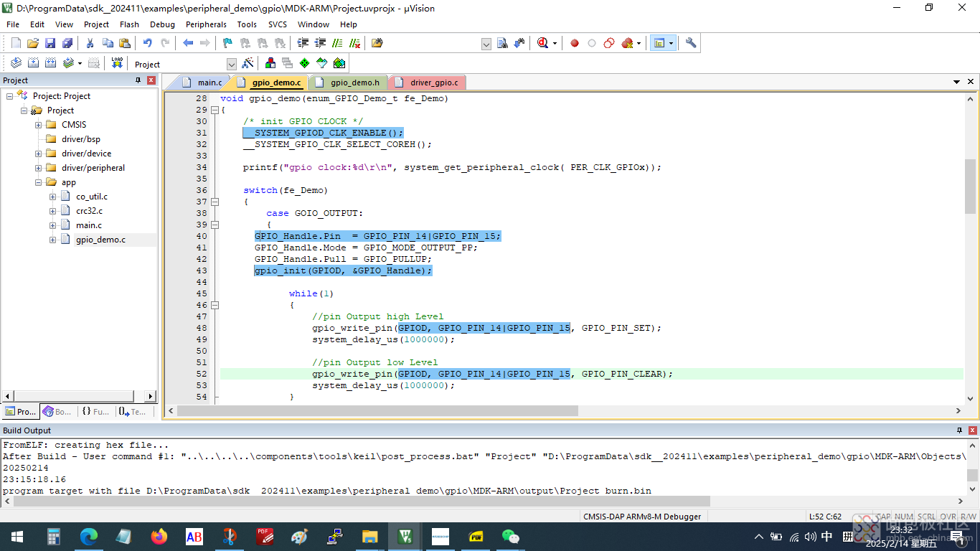Unindent selected text icon
The height and width of the screenshot is (551, 980).
(321, 43)
